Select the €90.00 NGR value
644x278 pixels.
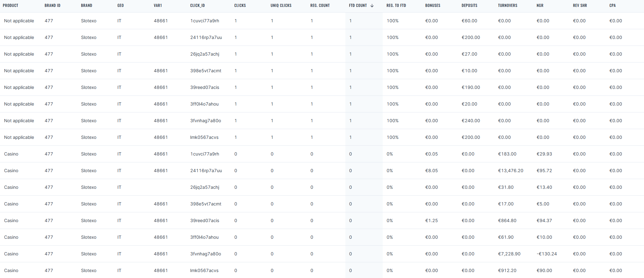click(x=544, y=270)
